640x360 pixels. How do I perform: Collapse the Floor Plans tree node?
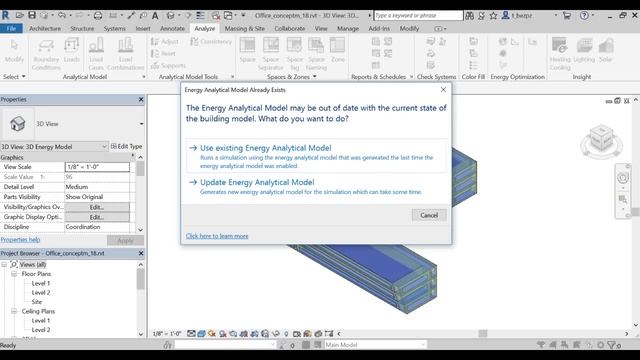tap(14, 274)
